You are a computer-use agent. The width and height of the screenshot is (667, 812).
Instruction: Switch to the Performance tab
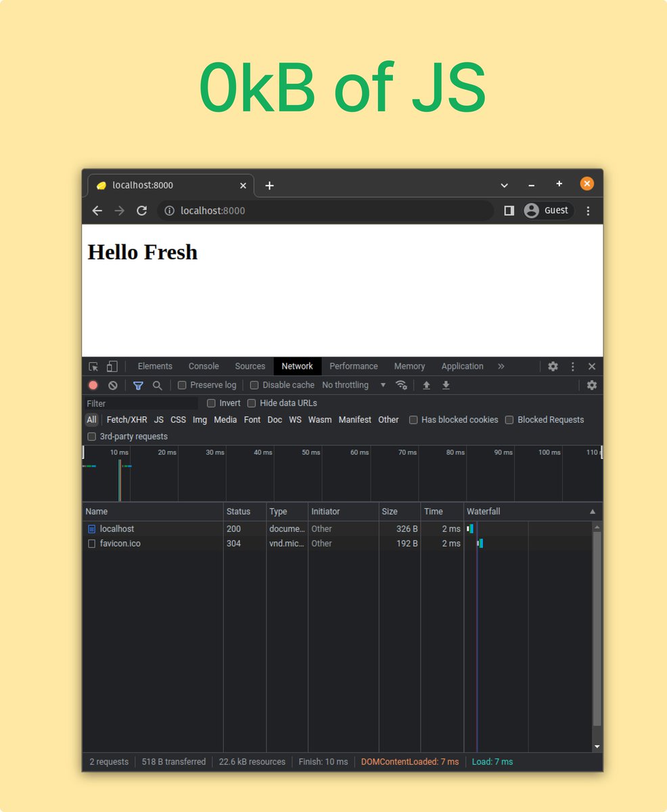(x=354, y=366)
